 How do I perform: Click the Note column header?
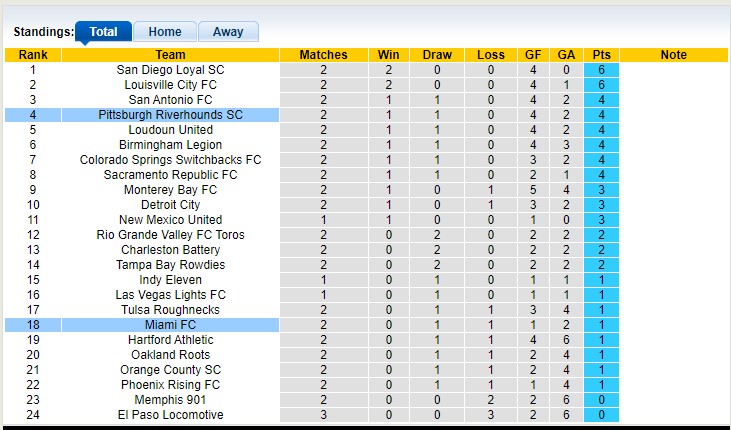(x=673, y=55)
